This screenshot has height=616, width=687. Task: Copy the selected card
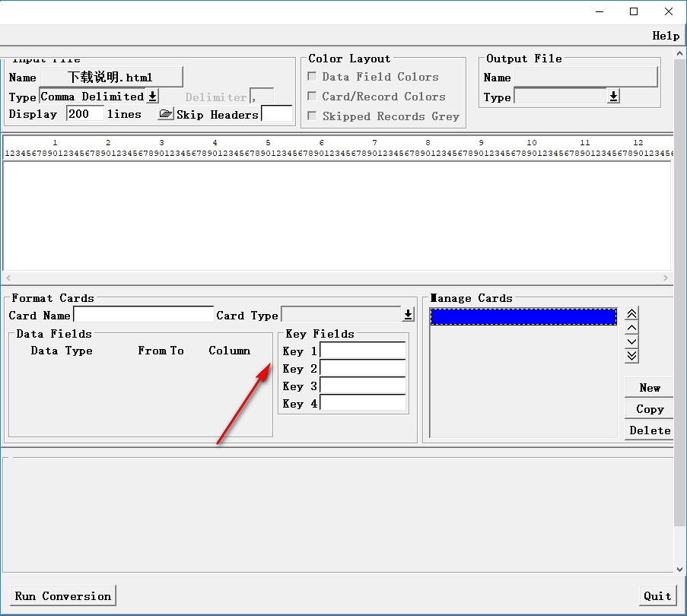click(649, 409)
